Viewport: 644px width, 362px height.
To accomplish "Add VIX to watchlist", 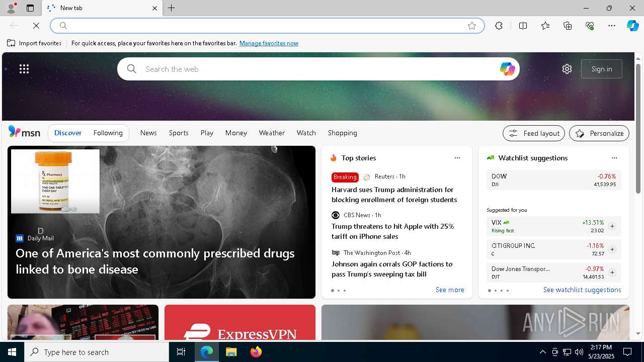I will coord(612,226).
